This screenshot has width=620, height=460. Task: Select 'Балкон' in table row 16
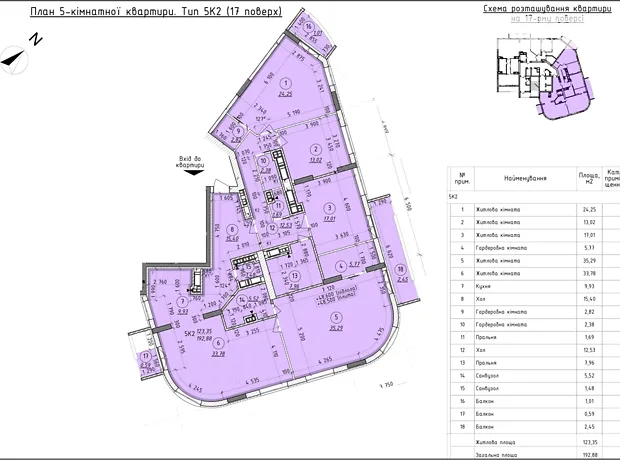[485, 401]
